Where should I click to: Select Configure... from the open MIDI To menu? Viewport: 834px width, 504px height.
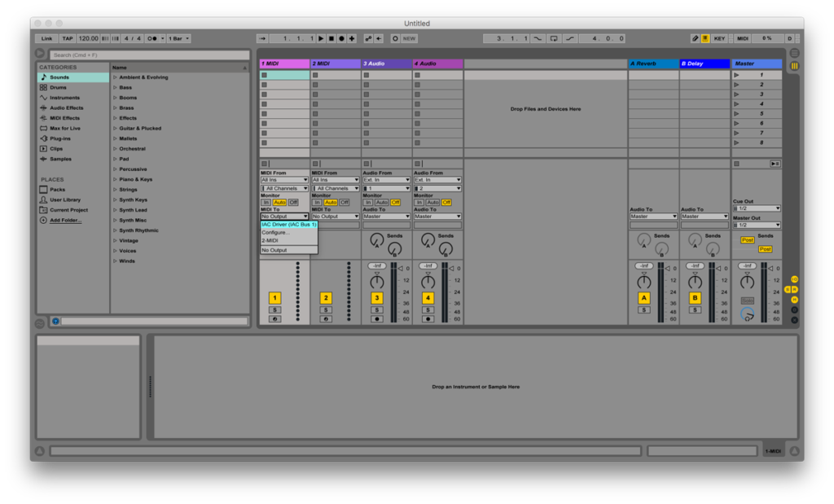pos(275,233)
